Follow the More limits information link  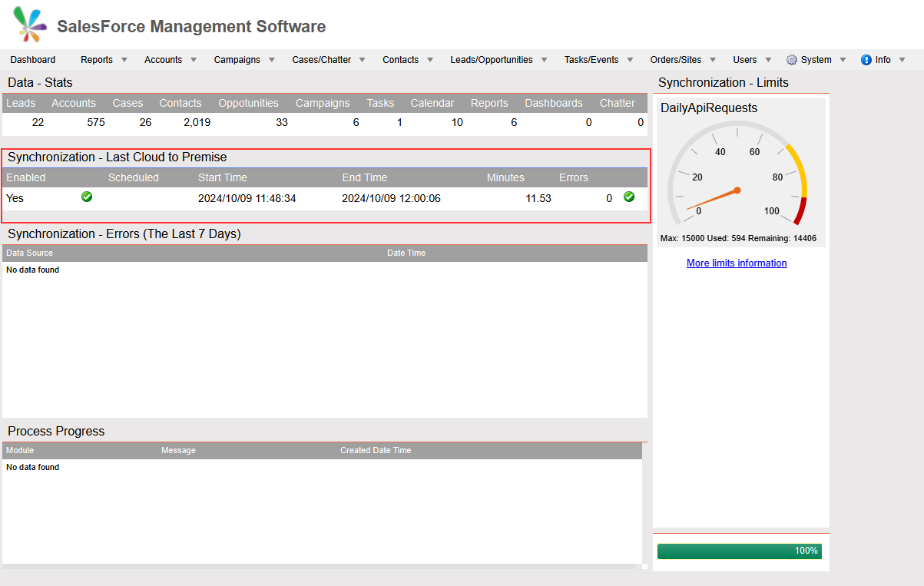coord(737,263)
